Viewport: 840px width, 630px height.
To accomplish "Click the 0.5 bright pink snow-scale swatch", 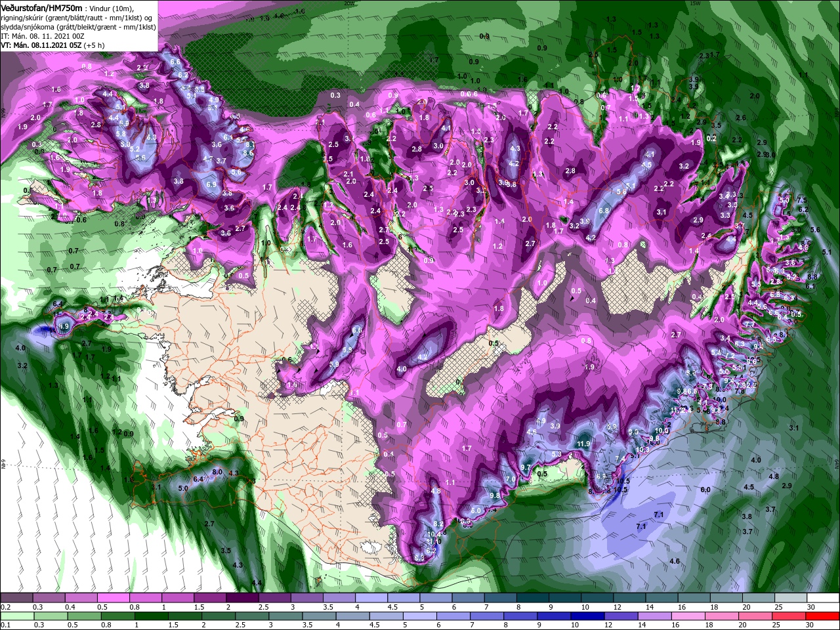I will point(113,598).
